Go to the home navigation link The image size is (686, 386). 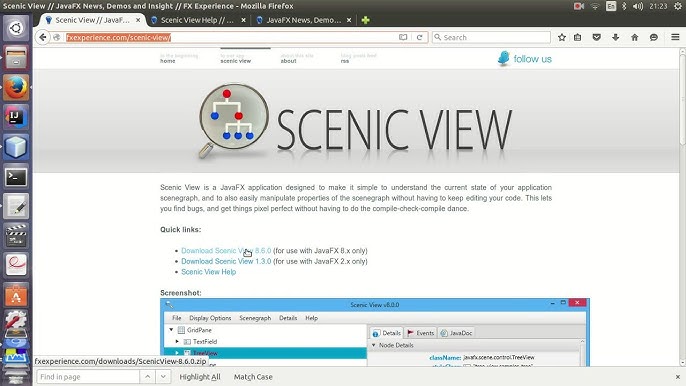(168, 61)
